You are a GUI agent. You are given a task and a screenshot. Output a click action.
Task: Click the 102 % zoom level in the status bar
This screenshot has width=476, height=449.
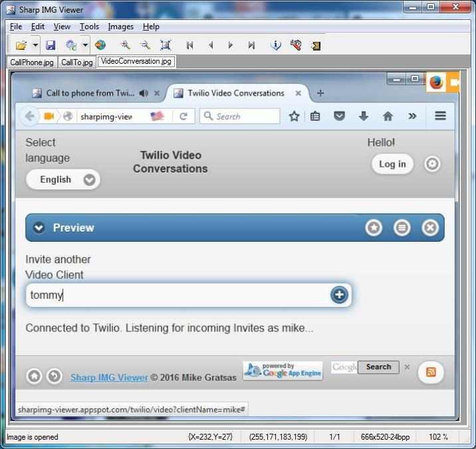(438, 437)
